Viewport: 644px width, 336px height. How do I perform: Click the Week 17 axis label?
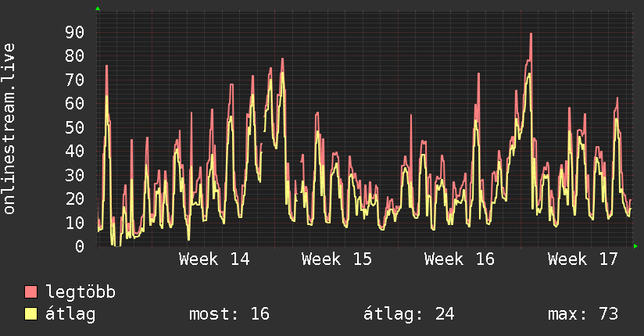pos(583,259)
